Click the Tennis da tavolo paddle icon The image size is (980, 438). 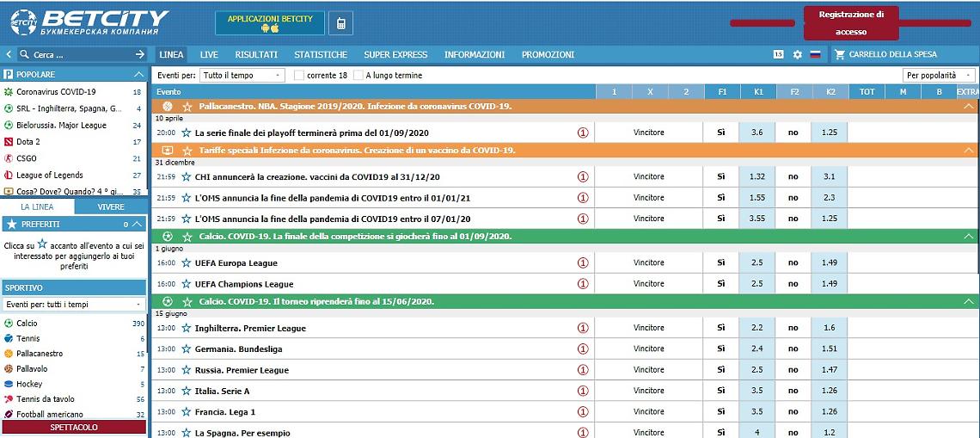point(8,399)
